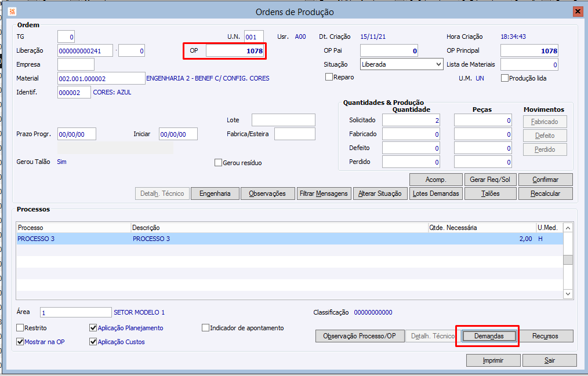Click the Observação Processo/OP button
This screenshot has height=376, width=588.
point(360,336)
